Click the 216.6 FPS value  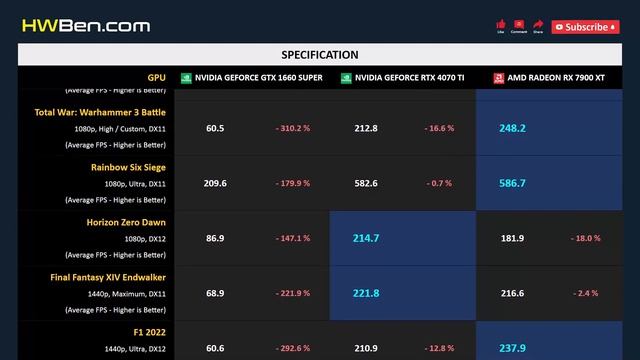point(512,293)
